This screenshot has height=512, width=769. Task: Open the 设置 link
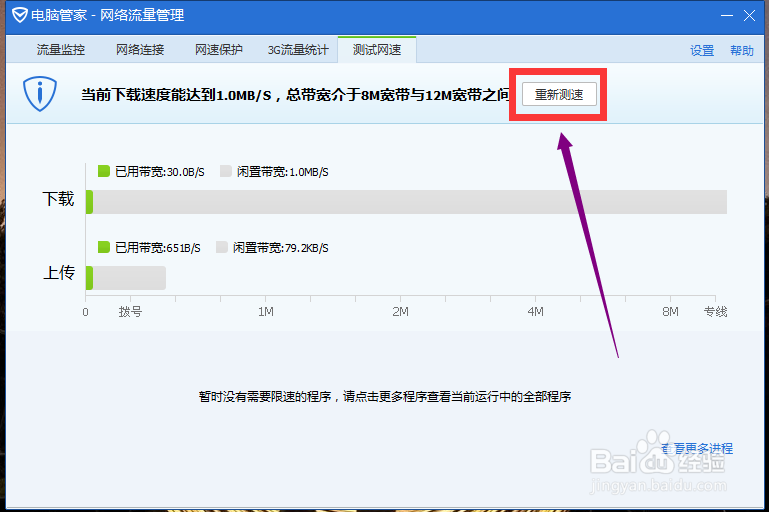[x=702, y=51]
